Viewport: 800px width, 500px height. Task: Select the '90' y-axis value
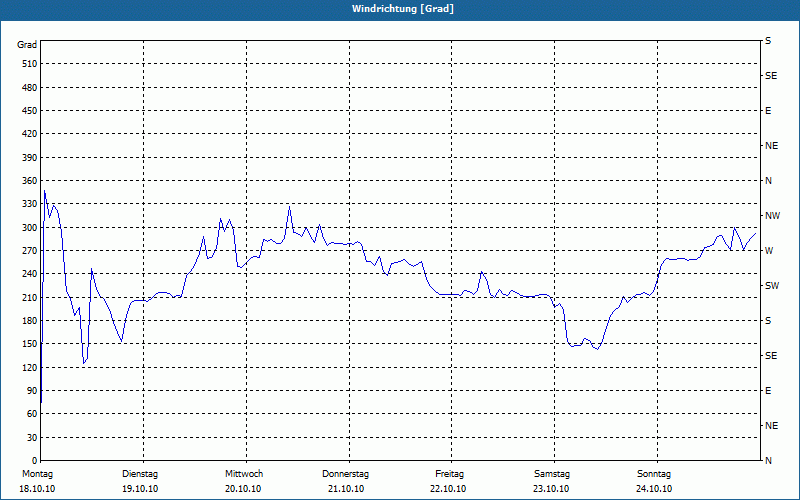tap(32, 391)
